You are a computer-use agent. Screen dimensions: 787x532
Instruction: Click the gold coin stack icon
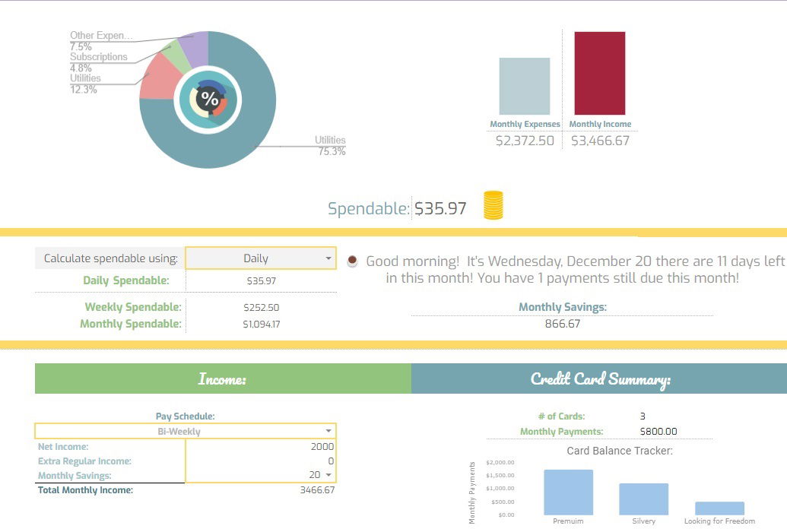pyautogui.click(x=493, y=205)
